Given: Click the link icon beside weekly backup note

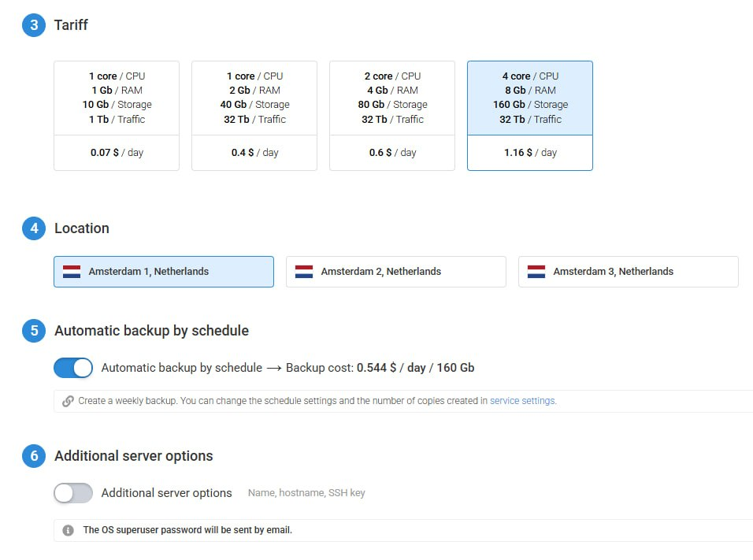Looking at the screenshot, I should (x=69, y=401).
